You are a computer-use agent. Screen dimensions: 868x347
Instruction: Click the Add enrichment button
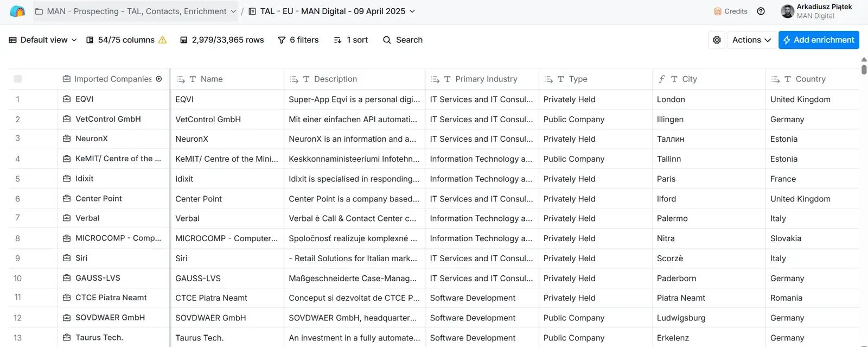coord(819,40)
